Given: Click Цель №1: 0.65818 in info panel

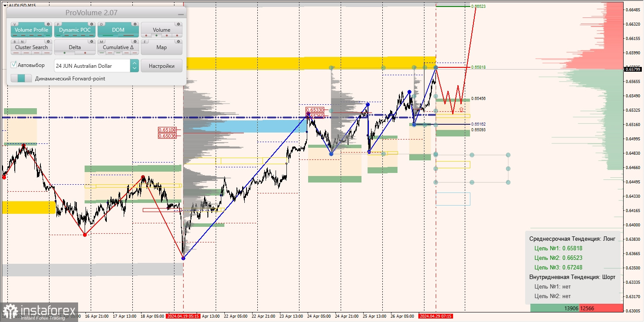Looking at the screenshot, I should tap(559, 248).
